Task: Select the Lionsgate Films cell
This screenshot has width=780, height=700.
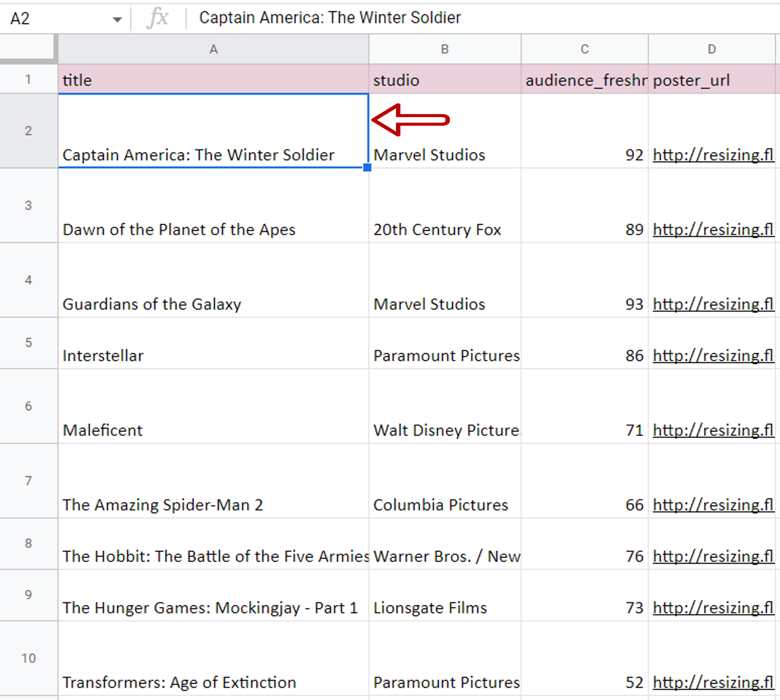Action: 445,596
